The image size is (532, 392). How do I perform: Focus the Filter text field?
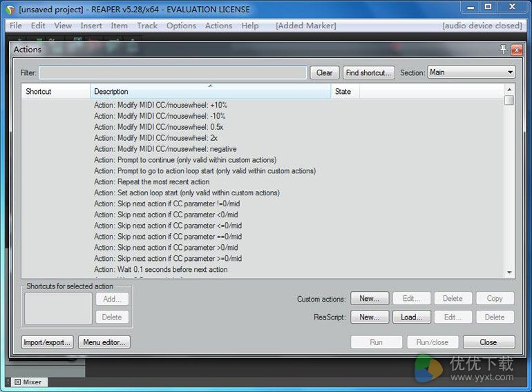point(173,72)
